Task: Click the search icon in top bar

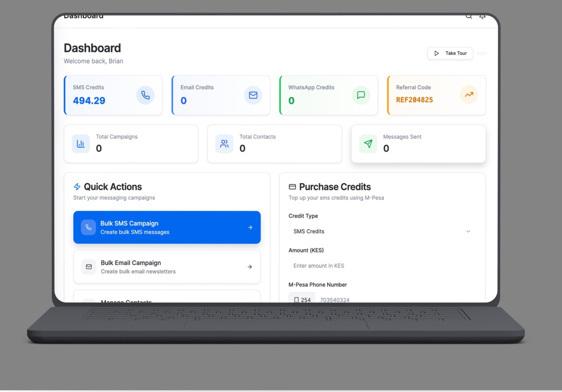Action: 468,16
